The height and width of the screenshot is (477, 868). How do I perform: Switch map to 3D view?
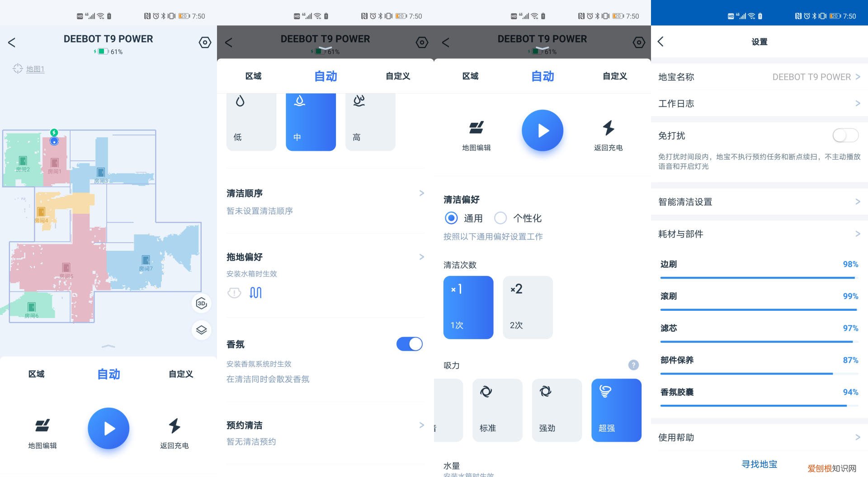point(201,304)
